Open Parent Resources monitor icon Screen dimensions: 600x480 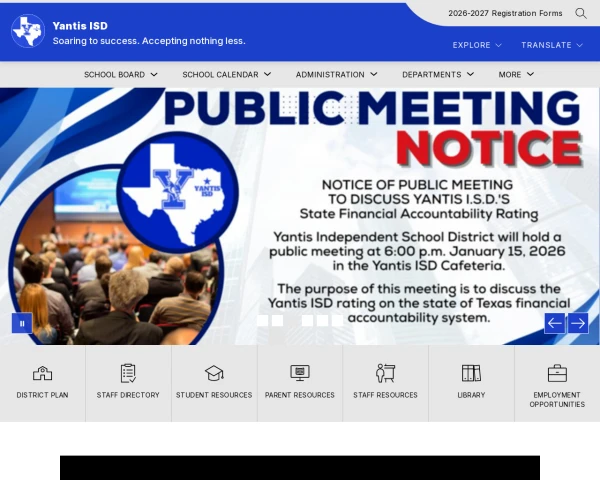click(x=300, y=373)
